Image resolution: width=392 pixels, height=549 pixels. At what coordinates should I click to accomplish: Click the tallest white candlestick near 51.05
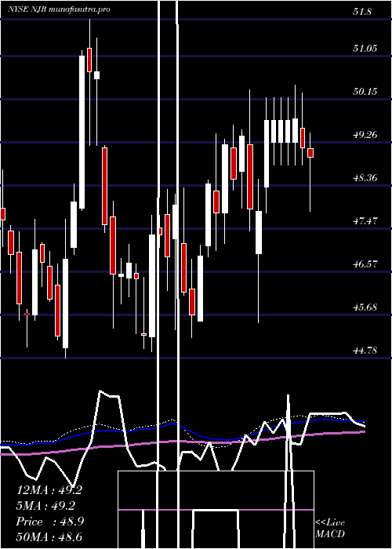[x=82, y=132]
